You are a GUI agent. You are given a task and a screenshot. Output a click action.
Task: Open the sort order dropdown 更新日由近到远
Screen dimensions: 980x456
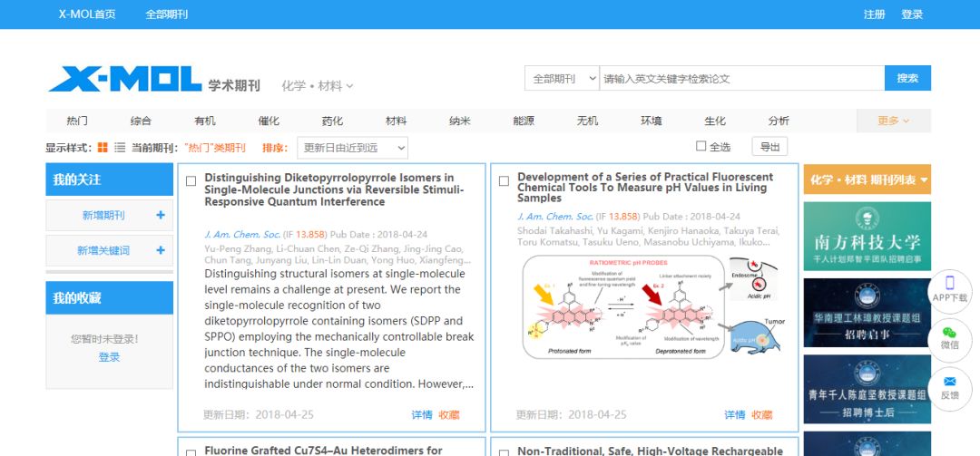(x=352, y=148)
